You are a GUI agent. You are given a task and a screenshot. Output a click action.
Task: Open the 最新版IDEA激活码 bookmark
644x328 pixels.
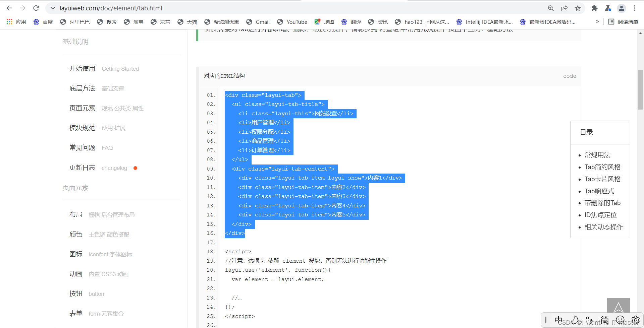548,22
